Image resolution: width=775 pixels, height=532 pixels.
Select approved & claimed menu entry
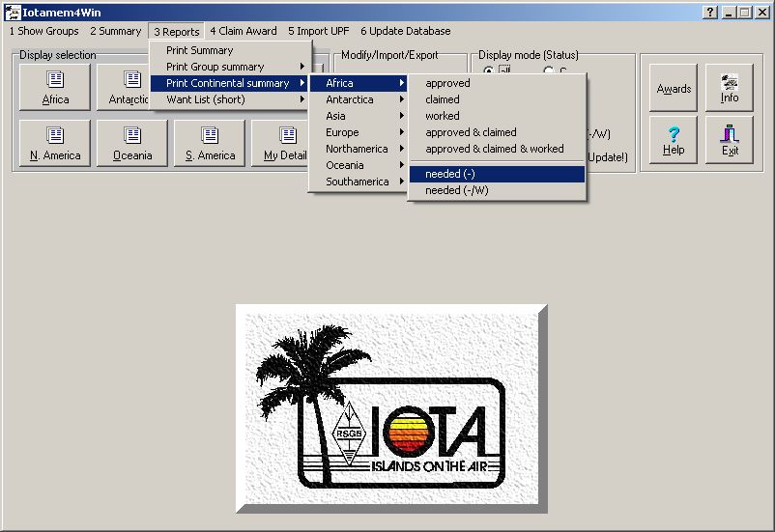pos(497,132)
